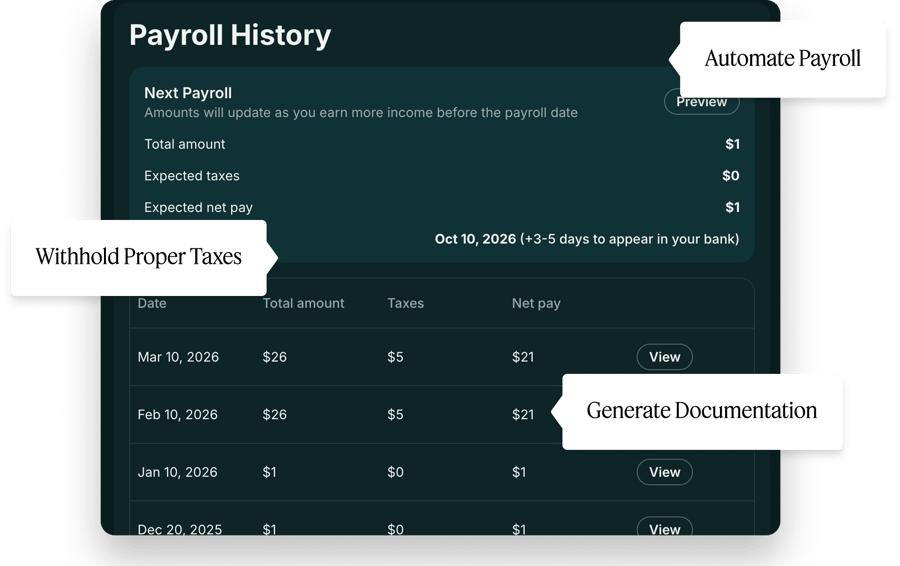Click the $0 taxes in the Jan 10 row
Viewport: 900px width, 566px height.
click(x=395, y=472)
